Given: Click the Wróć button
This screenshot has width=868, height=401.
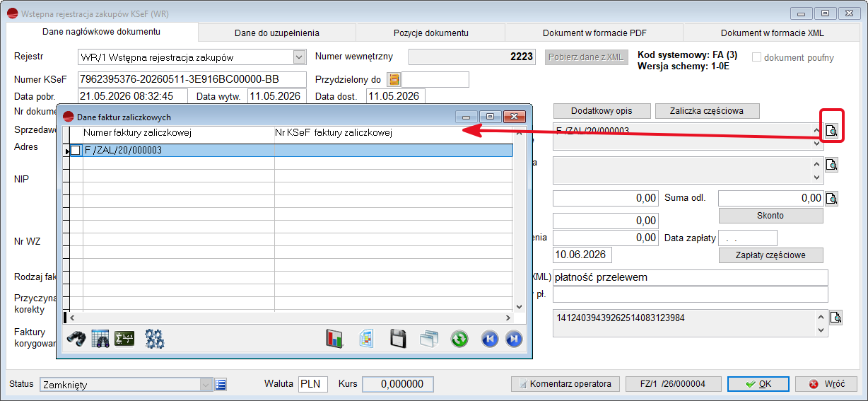Looking at the screenshot, I should point(826,384).
